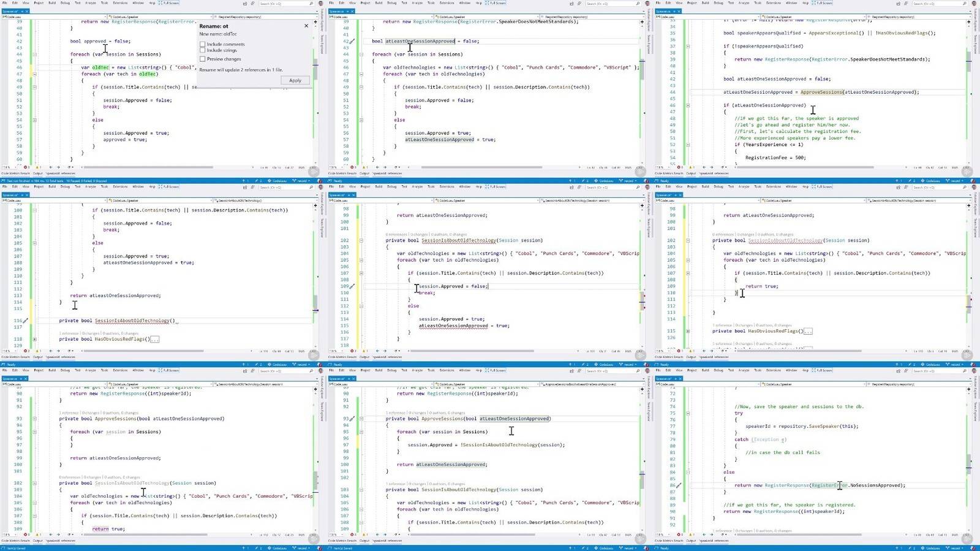Viewport: 980px width, 551px height.
Task: Click Apply in the Rename dialog
Action: tap(295, 80)
